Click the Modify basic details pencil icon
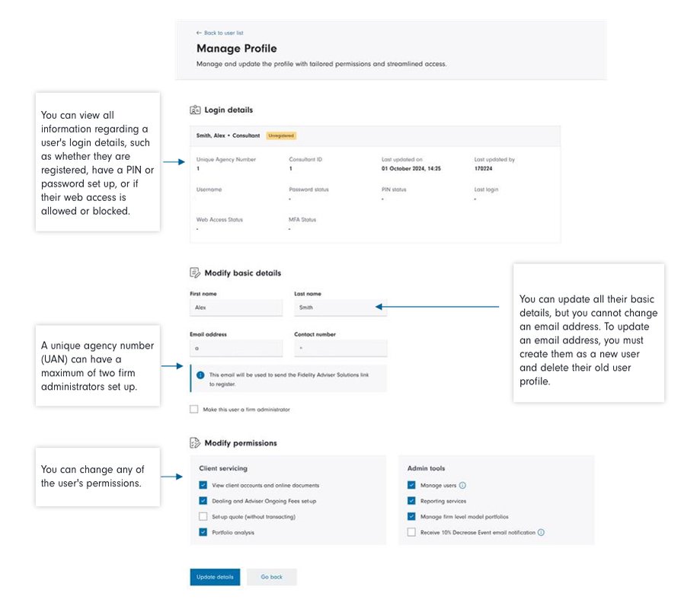 (x=195, y=273)
